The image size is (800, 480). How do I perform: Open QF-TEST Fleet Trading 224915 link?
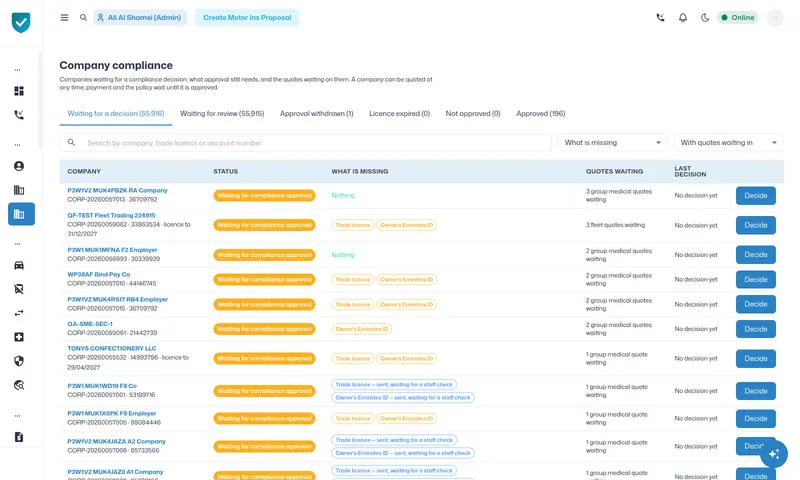pyautogui.click(x=111, y=215)
